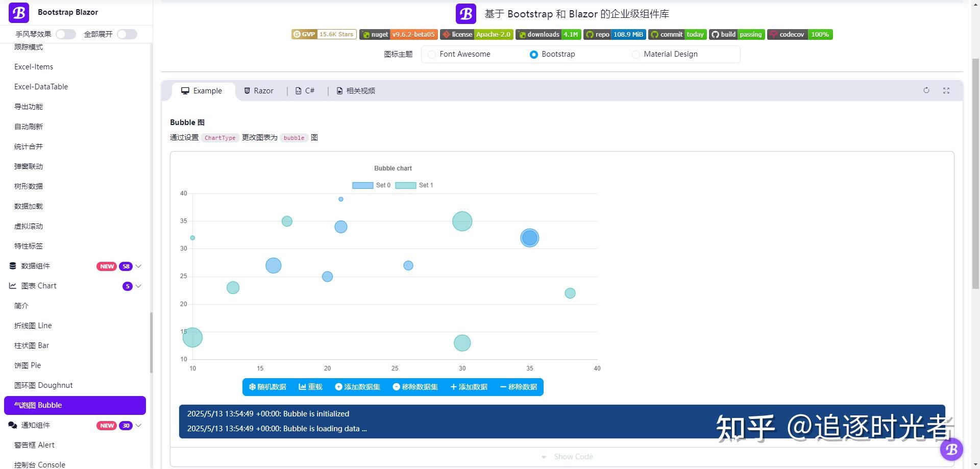Image resolution: width=980 pixels, height=469 pixels.
Task: Click the fullscreen icon in the example panel header
Action: [x=946, y=90]
